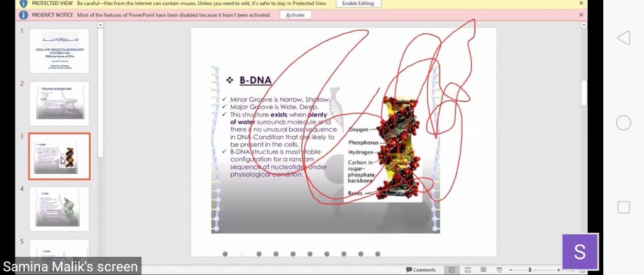
Task: Switch to Reading View
Action: [x=484, y=270]
